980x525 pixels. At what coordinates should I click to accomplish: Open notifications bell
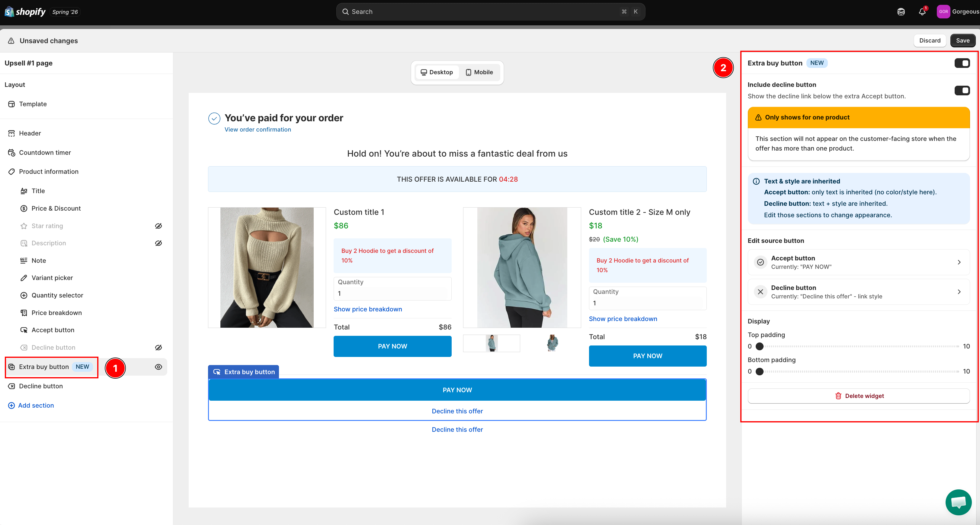coord(922,12)
